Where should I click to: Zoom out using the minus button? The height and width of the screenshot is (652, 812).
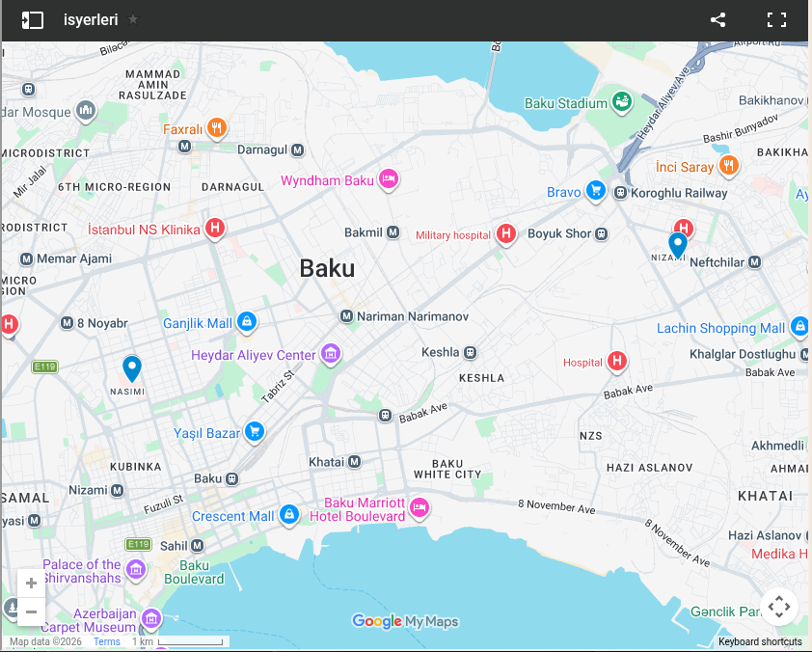(x=31, y=611)
